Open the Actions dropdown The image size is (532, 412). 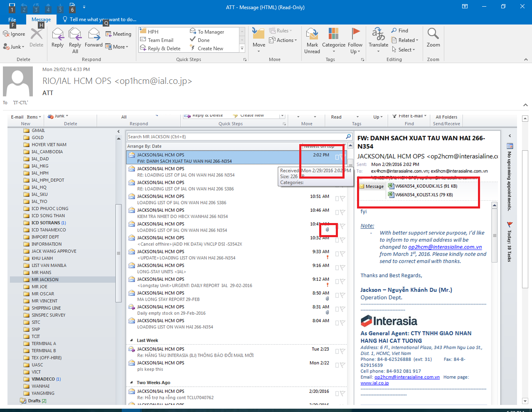[283, 40]
